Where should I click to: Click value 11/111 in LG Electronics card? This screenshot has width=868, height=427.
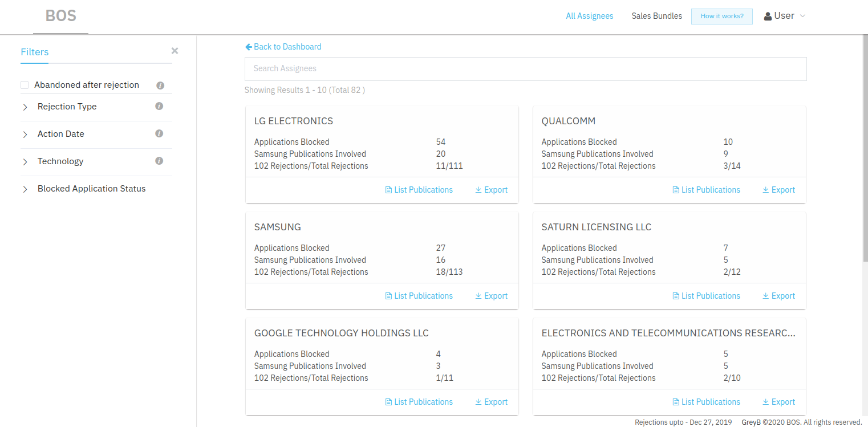(x=449, y=166)
